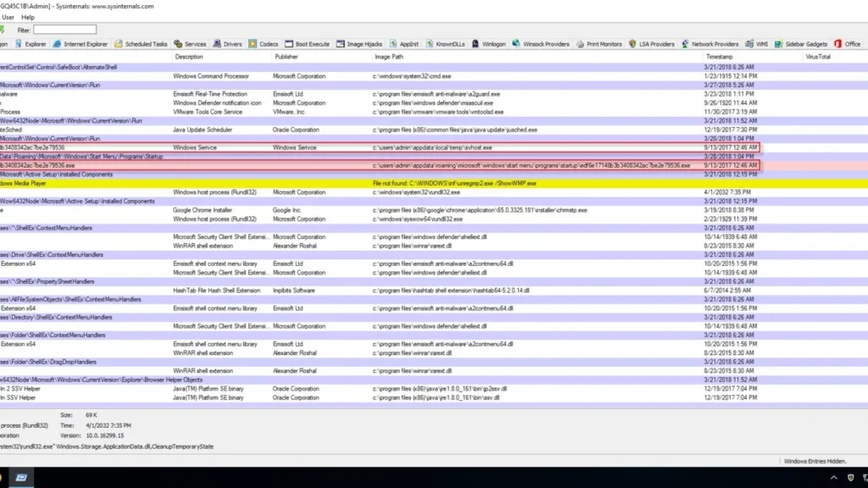
Task: Switch to the Network Providers tab
Action: [710, 44]
